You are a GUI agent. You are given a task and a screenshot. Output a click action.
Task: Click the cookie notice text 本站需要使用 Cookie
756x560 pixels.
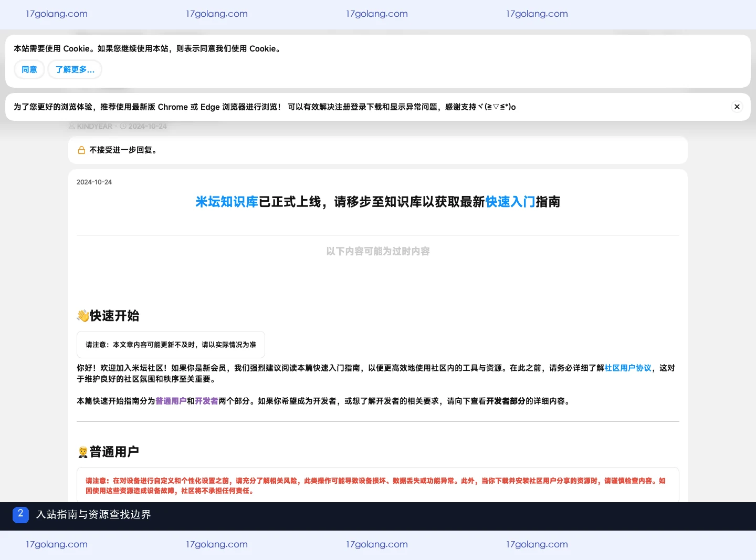click(148, 49)
